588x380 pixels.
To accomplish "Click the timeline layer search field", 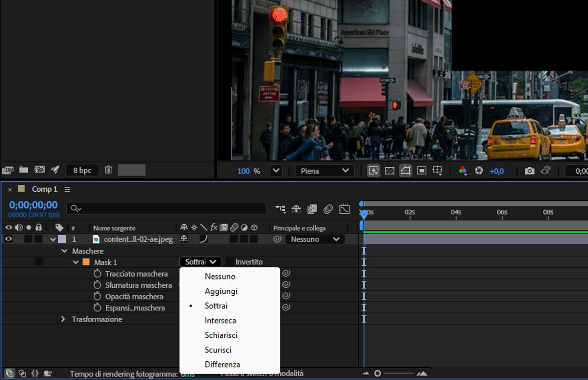I will pos(167,208).
